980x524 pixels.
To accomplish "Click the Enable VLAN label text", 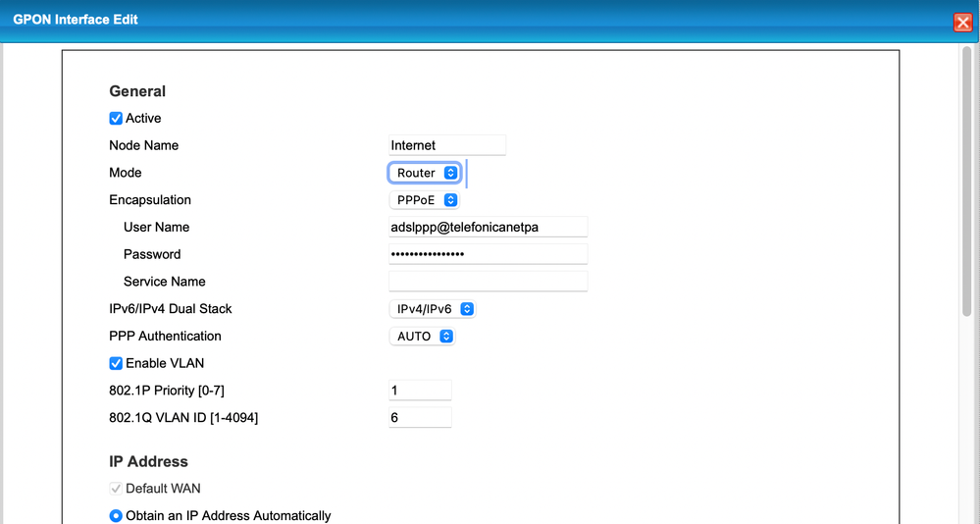I will point(165,363).
